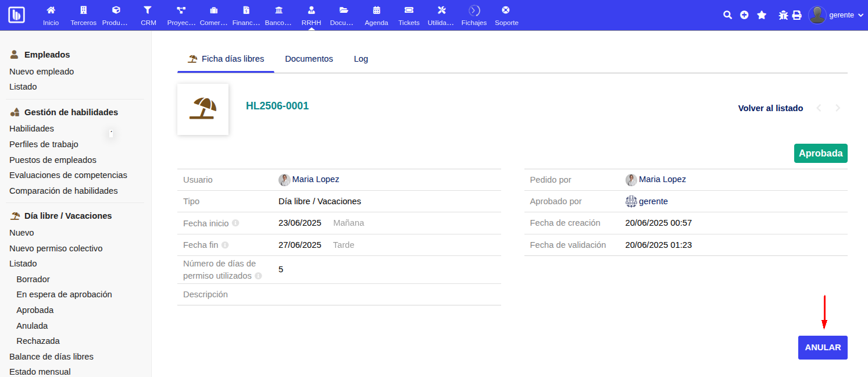Open the Log tab

point(360,59)
